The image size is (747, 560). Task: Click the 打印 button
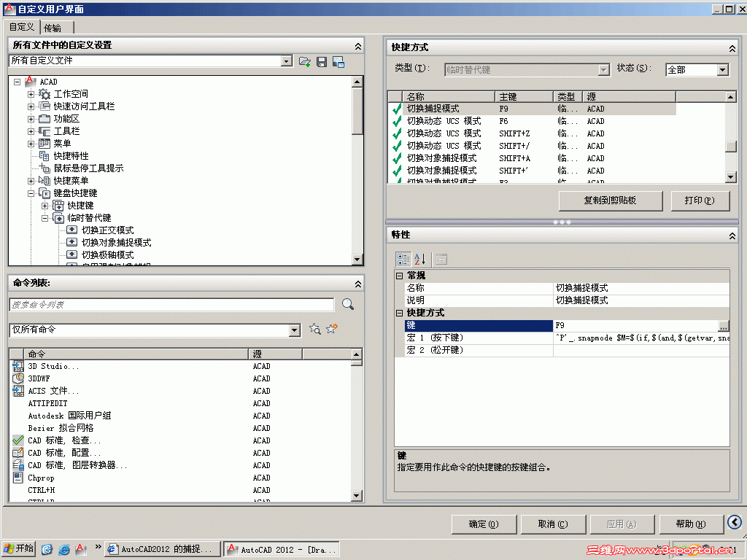[700, 201]
